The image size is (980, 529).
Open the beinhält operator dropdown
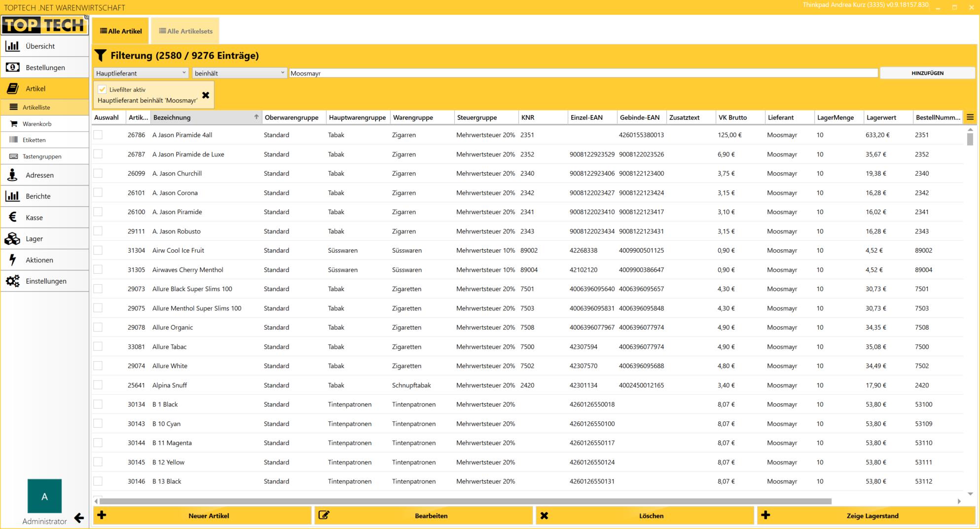pos(240,73)
